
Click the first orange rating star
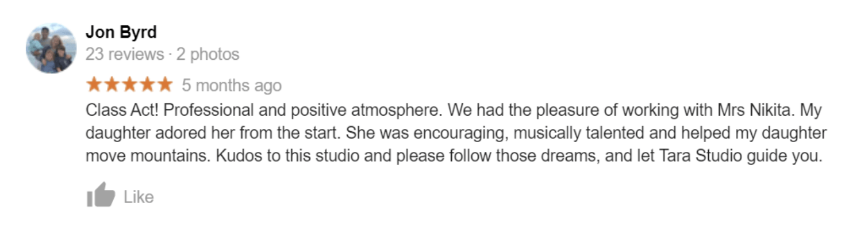[x=94, y=85]
